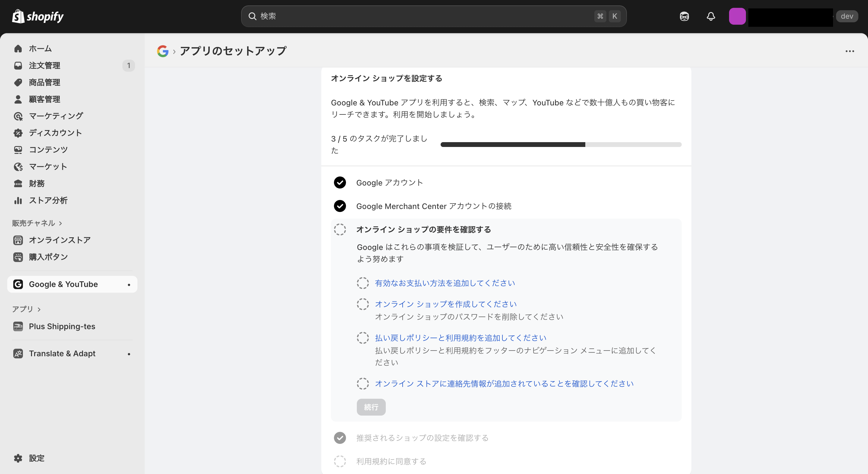Click the ストア分析 bar chart icon
Image resolution: width=868 pixels, height=474 pixels.
click(x=18, y=200)
